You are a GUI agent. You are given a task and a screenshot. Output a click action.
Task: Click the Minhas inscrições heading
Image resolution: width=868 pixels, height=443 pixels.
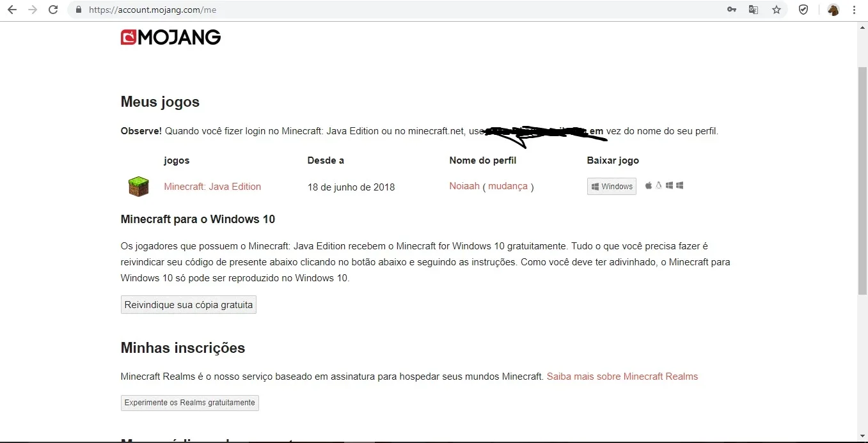pyautogui.click(x=183, y=348)
